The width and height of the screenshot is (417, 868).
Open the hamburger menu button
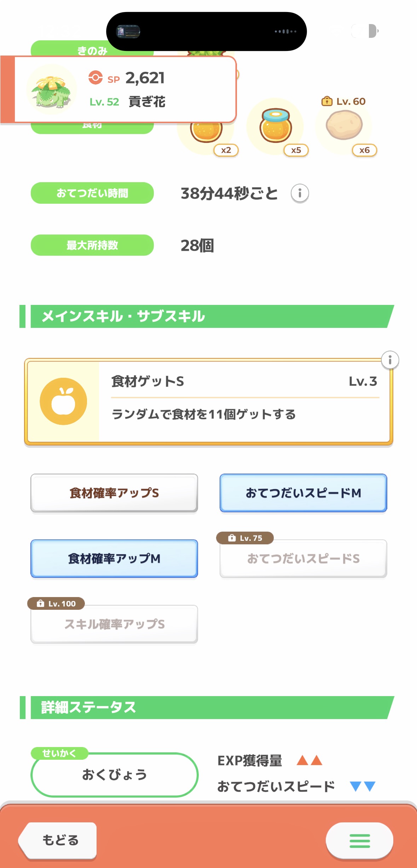point(359,840)
